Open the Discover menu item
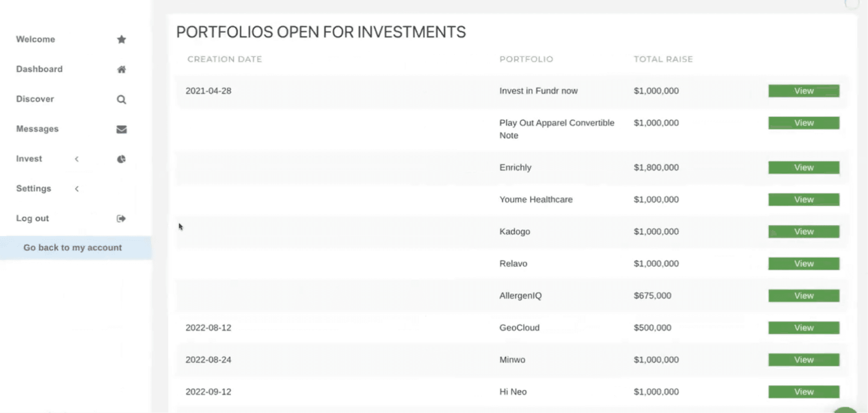Image resolution: width=868 pixels, height=413 pixels. click(35, 99)
